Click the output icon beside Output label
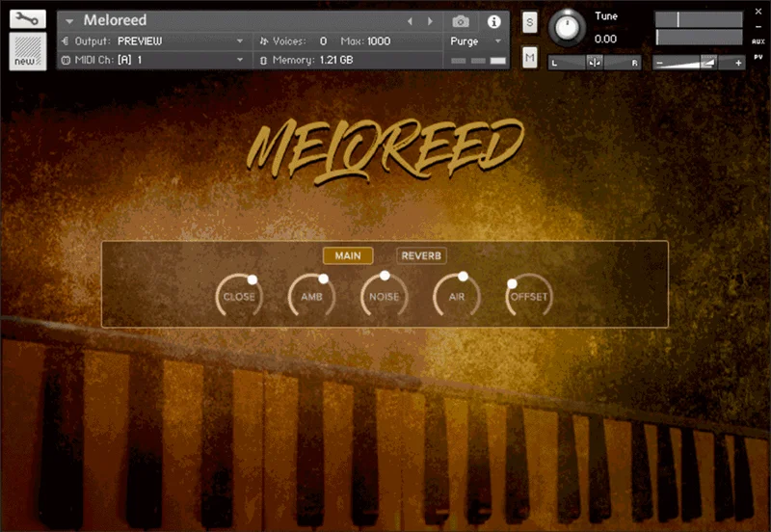 coord(65,41)
